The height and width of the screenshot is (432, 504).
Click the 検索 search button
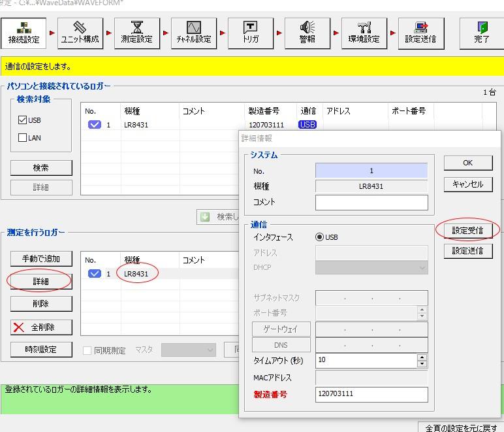coord(41,167)
